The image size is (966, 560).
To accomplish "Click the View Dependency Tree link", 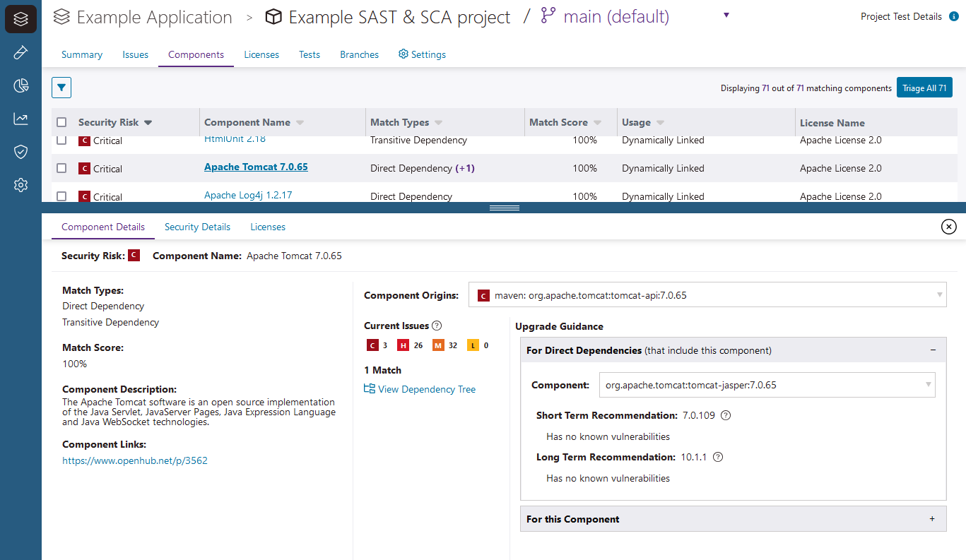I will [427, 389].
